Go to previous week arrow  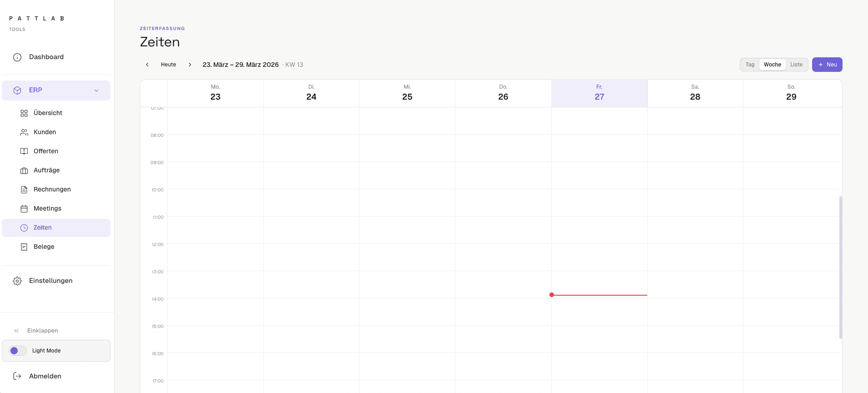(147, 65)
